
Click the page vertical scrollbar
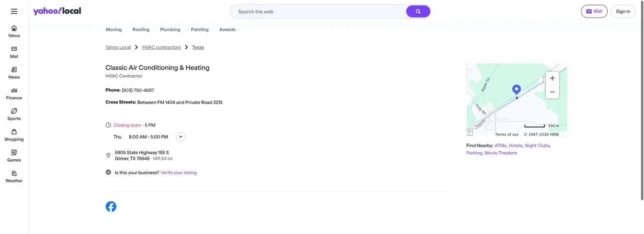click(642, 100)
